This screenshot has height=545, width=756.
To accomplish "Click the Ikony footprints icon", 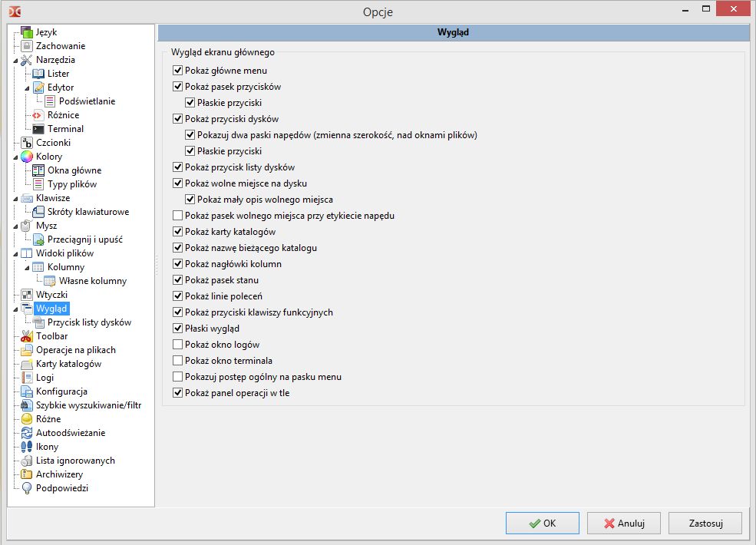I will pyautogui.click(x=27, y=447).
